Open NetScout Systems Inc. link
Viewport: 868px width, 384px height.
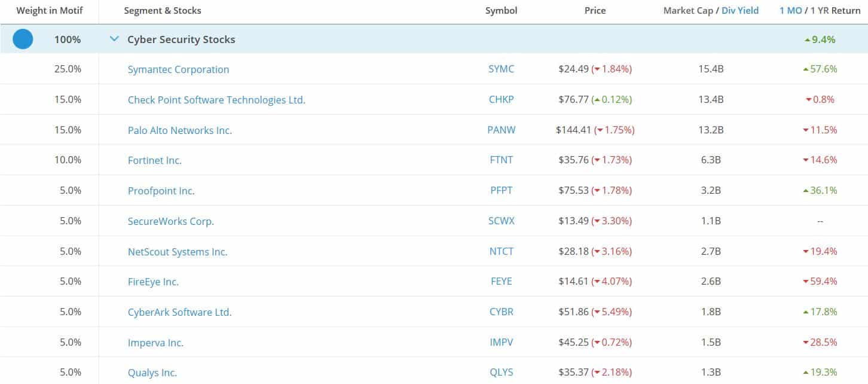point(178,252)
